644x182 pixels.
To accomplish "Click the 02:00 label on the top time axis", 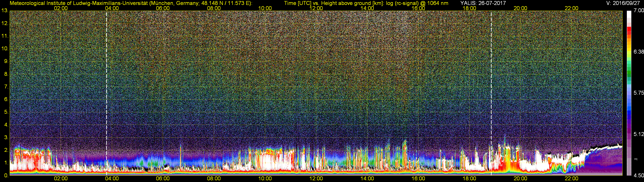I will (x=61, y=8).
